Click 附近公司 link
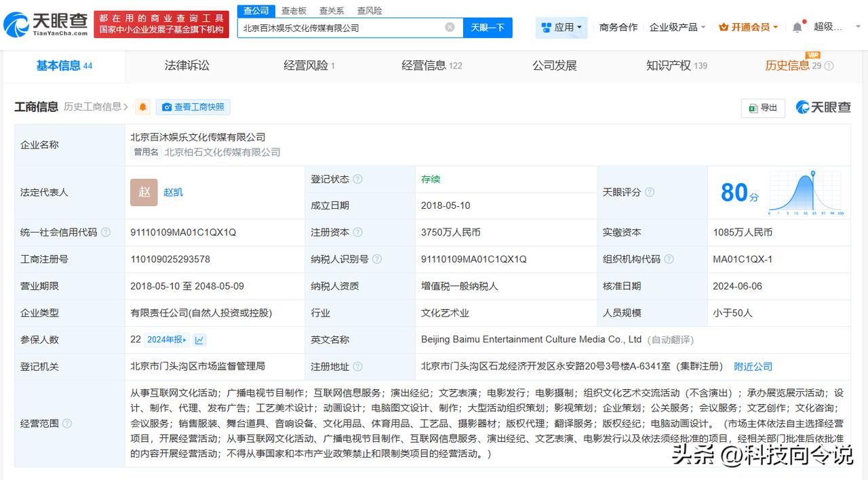Image resolution: width=868 pixels, height=480 pixels. (753, 366)
